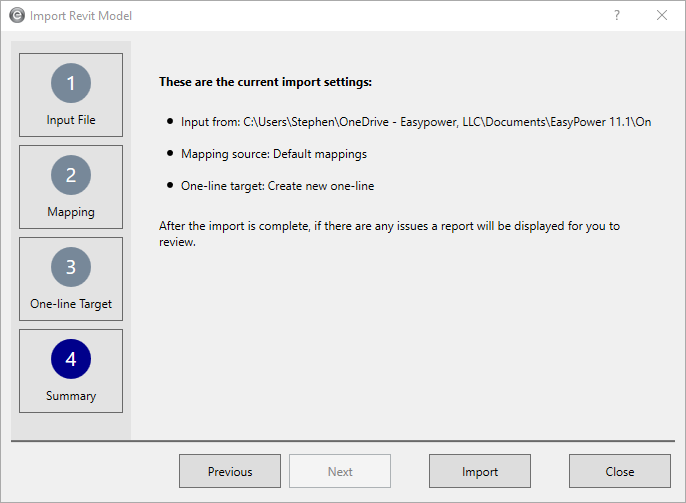Click the highlighted number 4 step circle

click(x=71, y=359)
